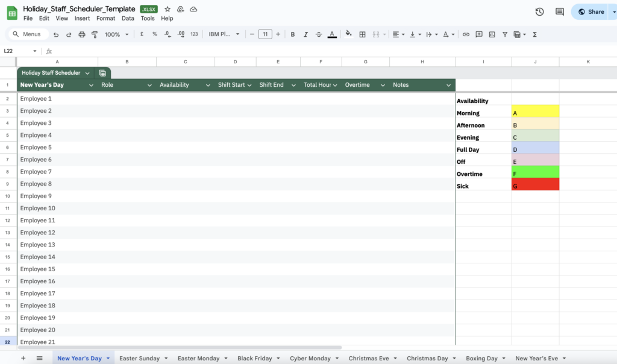Image resolution: width=617 pixels, height=364 pixels.
Task: Select the paint format tool
Action: [95, 34]
